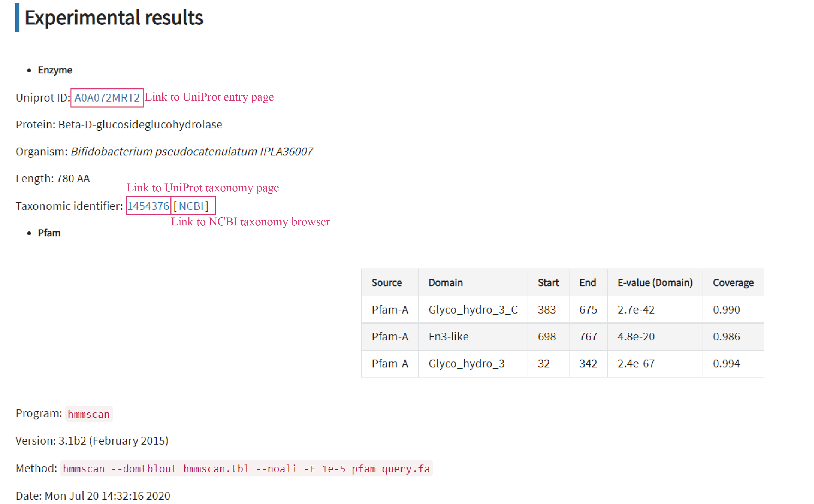Select the Glyco_hydro_3_C domain cell
The height and width of the screenshot is (504, 814).
pos(473,310)
